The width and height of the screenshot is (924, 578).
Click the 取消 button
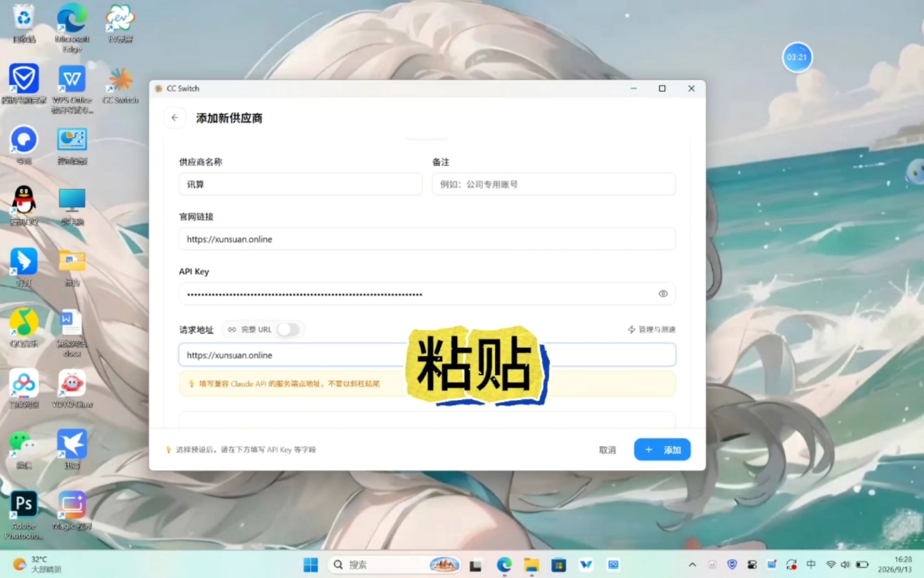click(x=607, y=450)
